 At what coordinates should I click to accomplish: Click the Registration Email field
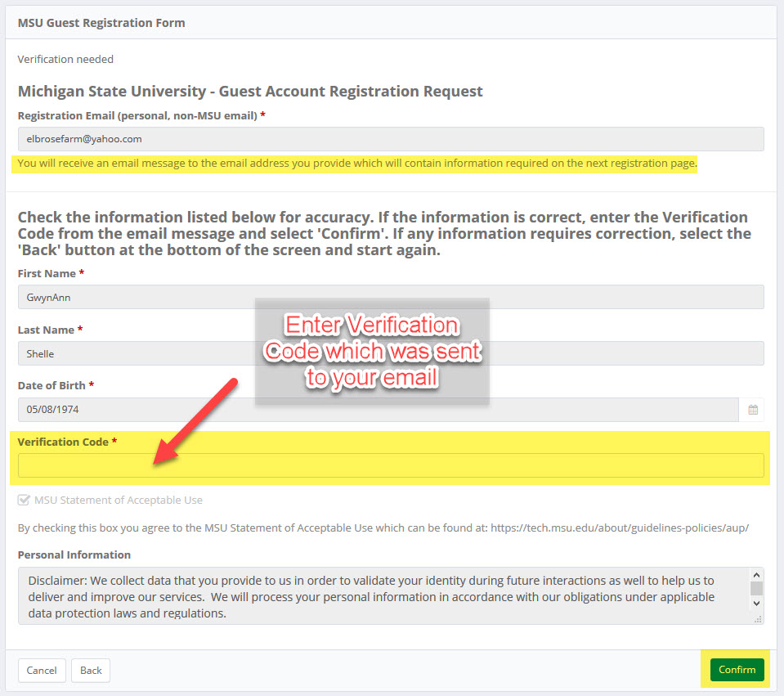click(x=391, y=139)
